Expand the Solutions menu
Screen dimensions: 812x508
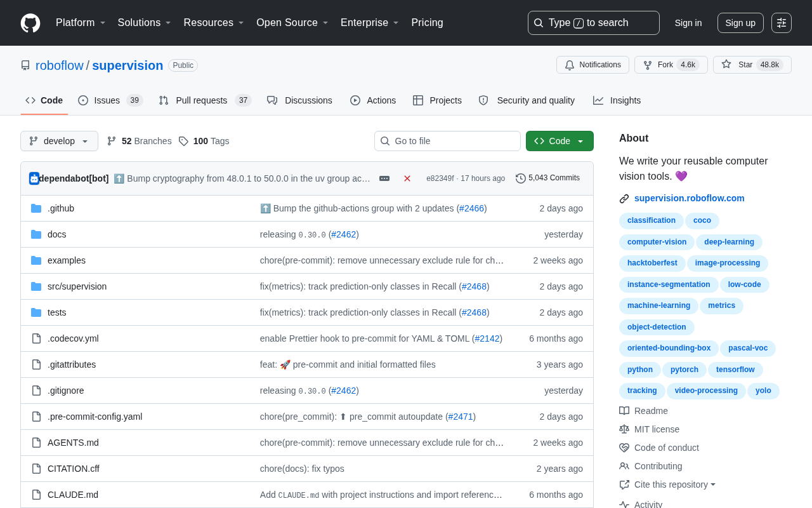click(x=145, y=23)
